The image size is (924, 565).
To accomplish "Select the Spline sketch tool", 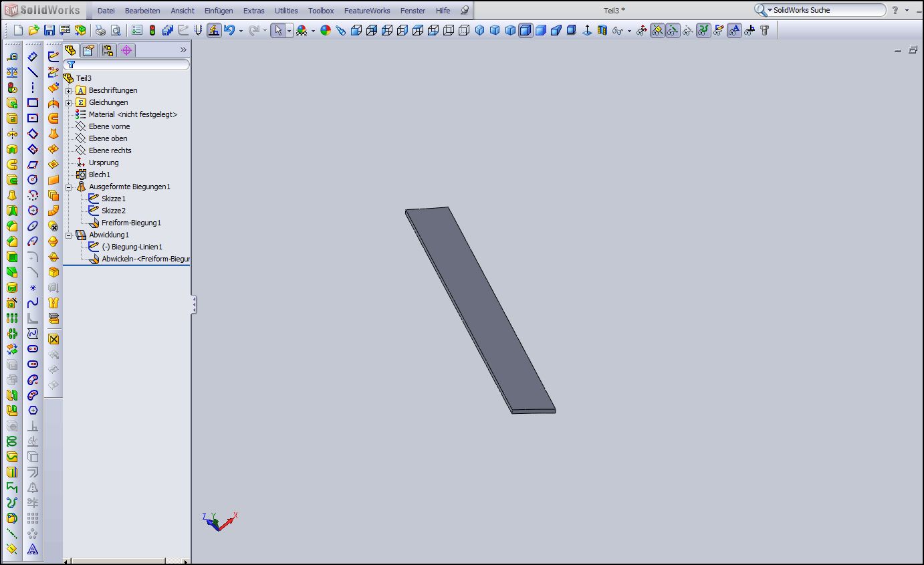I will 33,303.
